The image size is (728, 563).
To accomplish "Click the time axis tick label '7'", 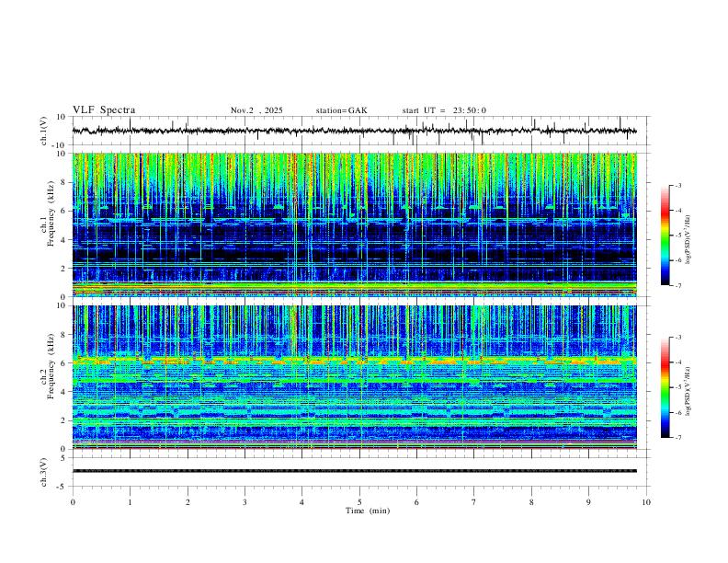I will pos(474,502).
